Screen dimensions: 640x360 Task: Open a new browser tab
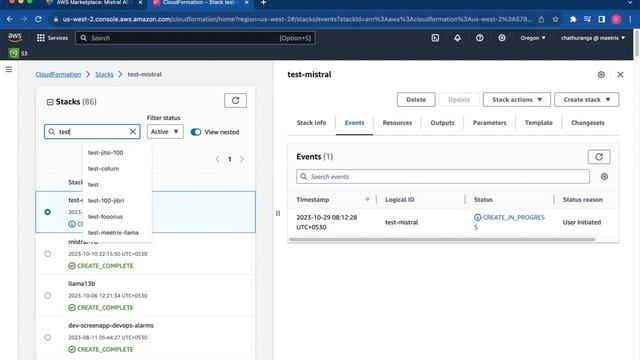point(263,3)
